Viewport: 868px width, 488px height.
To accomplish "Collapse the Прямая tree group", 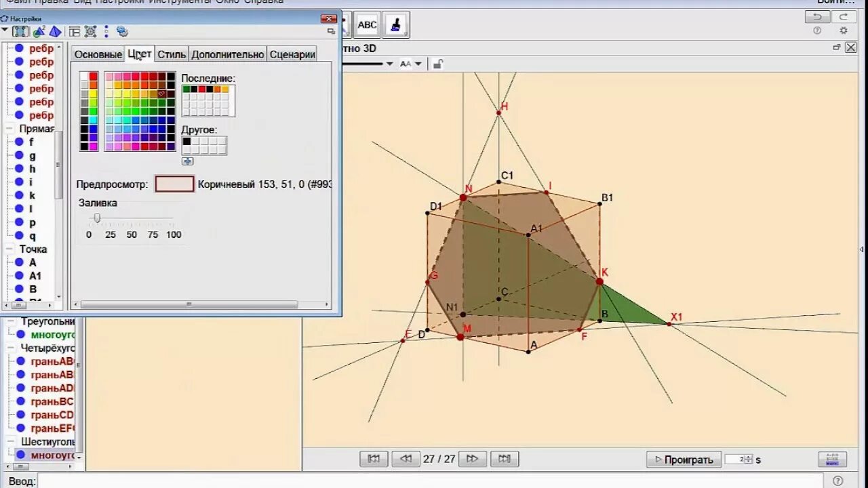I will point(10,128).
